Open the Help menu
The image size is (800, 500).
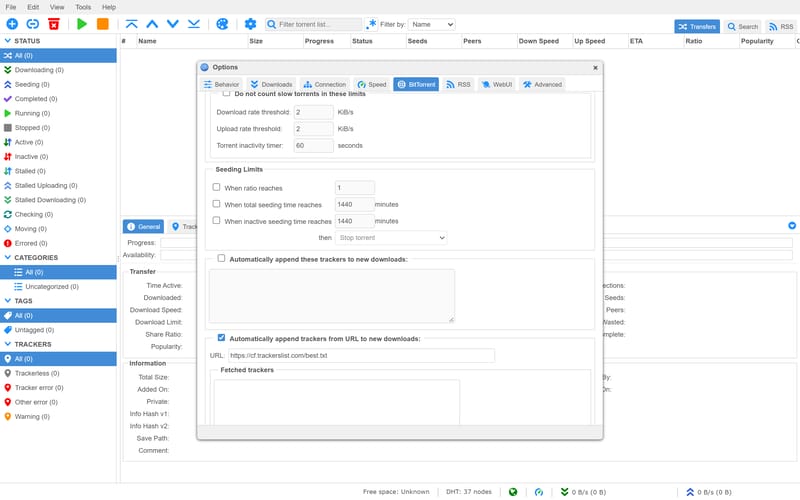point(109,7)
